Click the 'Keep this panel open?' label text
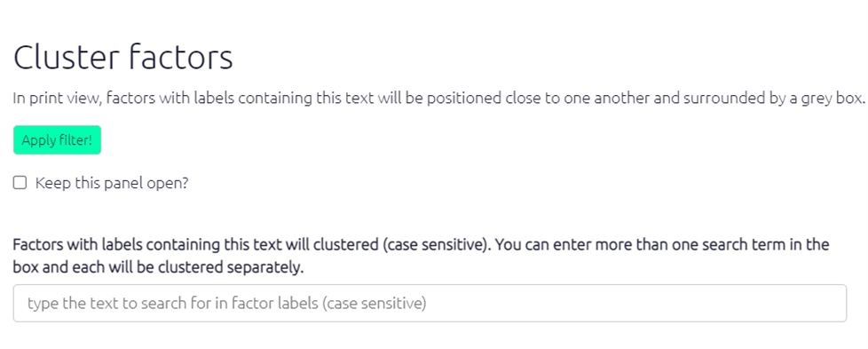 tap(112, 183)
